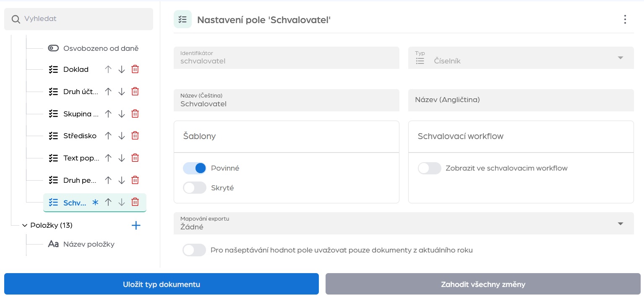Move the Text pop... field down
This screenshot has height=300, width=644.
pos(122,158)
